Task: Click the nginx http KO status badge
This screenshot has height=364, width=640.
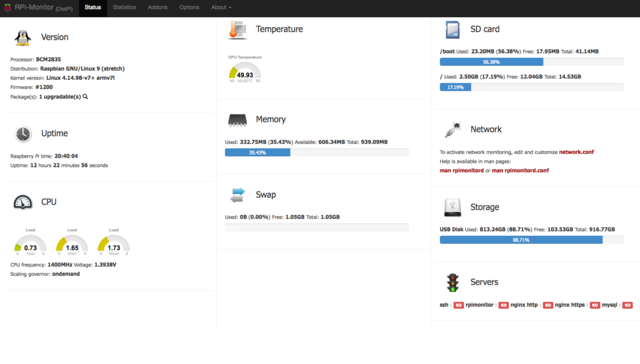Action: click(x=548, y=305)
